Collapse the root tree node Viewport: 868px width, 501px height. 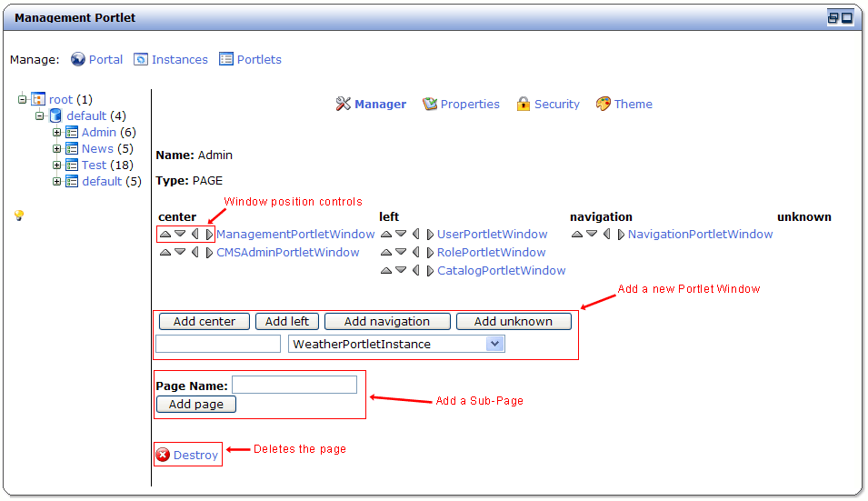click(22, 100)
